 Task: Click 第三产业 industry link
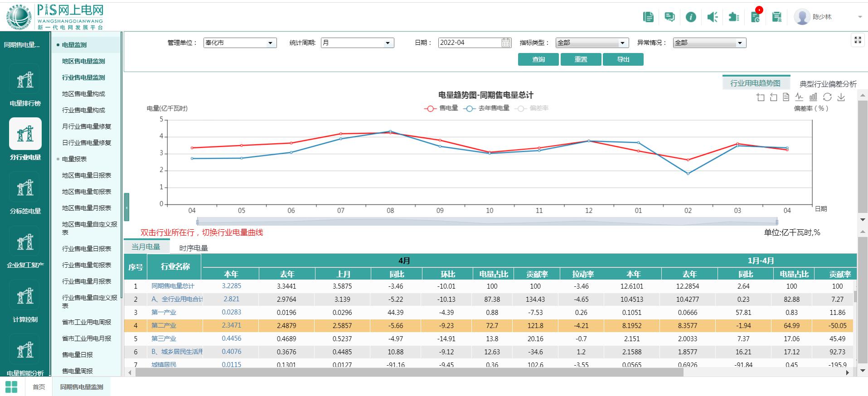tap(164, 338)
